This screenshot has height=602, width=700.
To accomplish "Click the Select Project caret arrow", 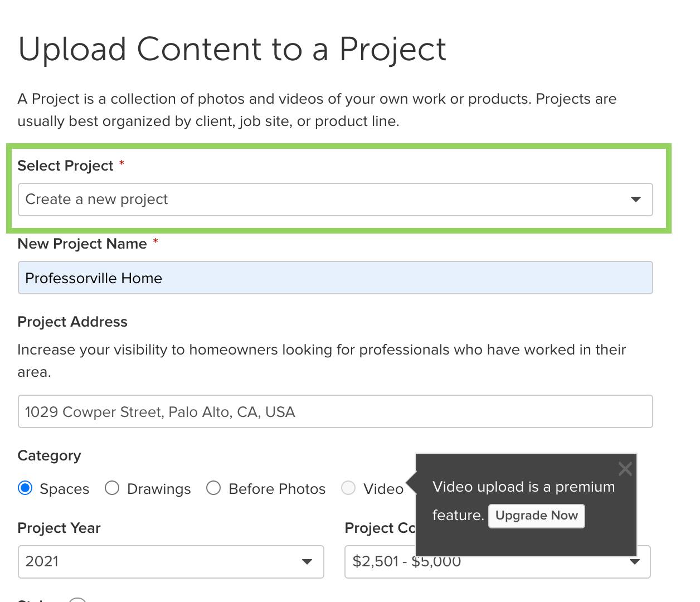I will [x=635, y=200].
